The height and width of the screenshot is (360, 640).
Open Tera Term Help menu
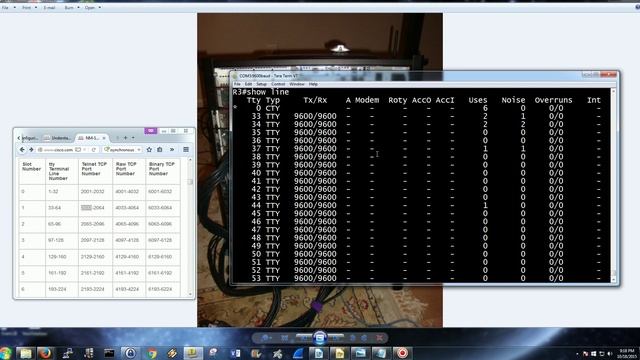pyautogui.click(x=313, y=84)
